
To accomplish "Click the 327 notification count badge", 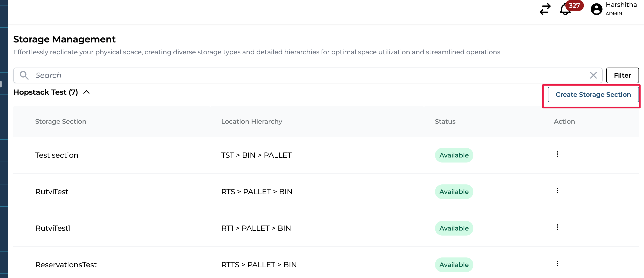I will (574, 5).
